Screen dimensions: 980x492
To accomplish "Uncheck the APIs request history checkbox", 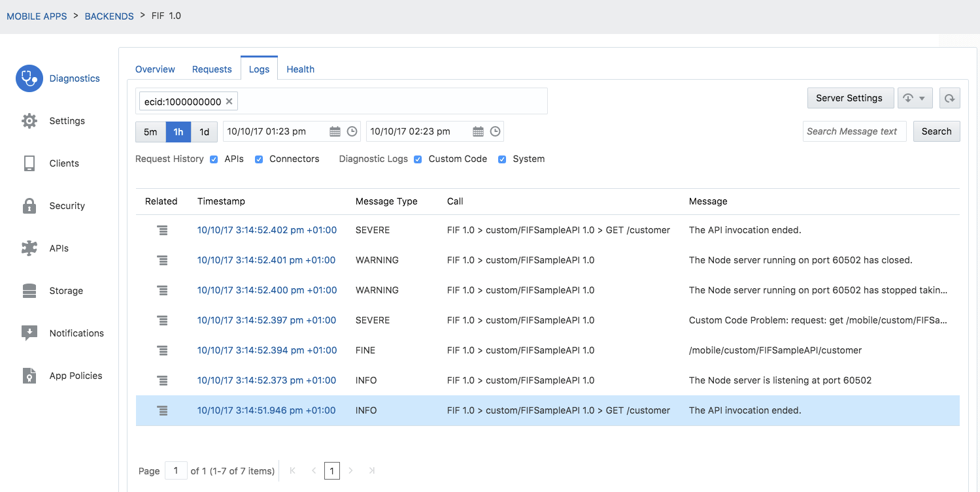I will (x=214, y=159).
